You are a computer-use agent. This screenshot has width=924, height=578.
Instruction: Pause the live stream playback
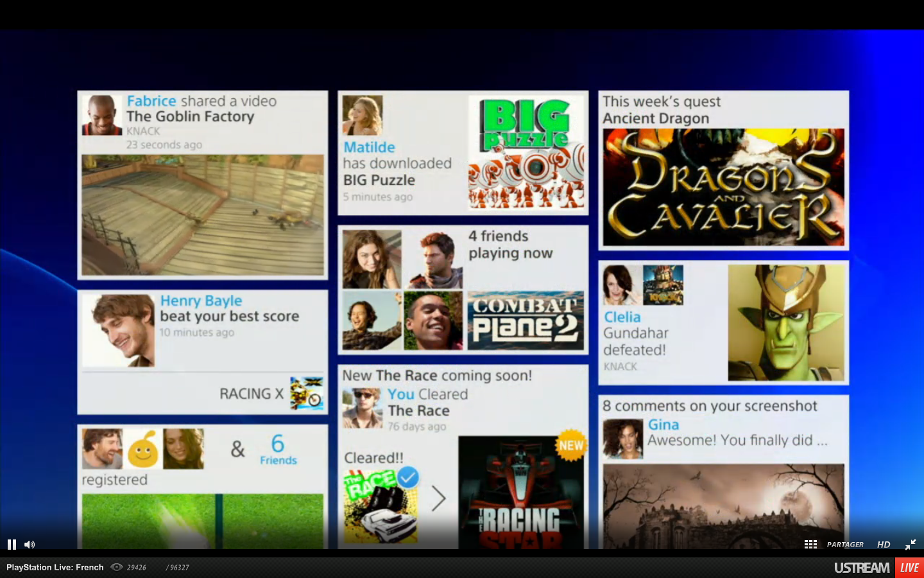11,544
